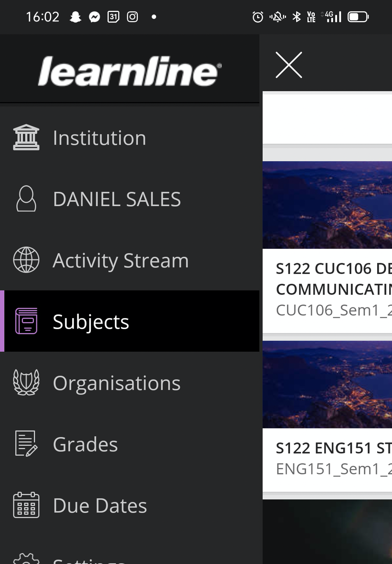The width and height of the screenshot is (392, 564).
Task: Open the DANIEL SALES profile page
Action: tap(117, 199)
